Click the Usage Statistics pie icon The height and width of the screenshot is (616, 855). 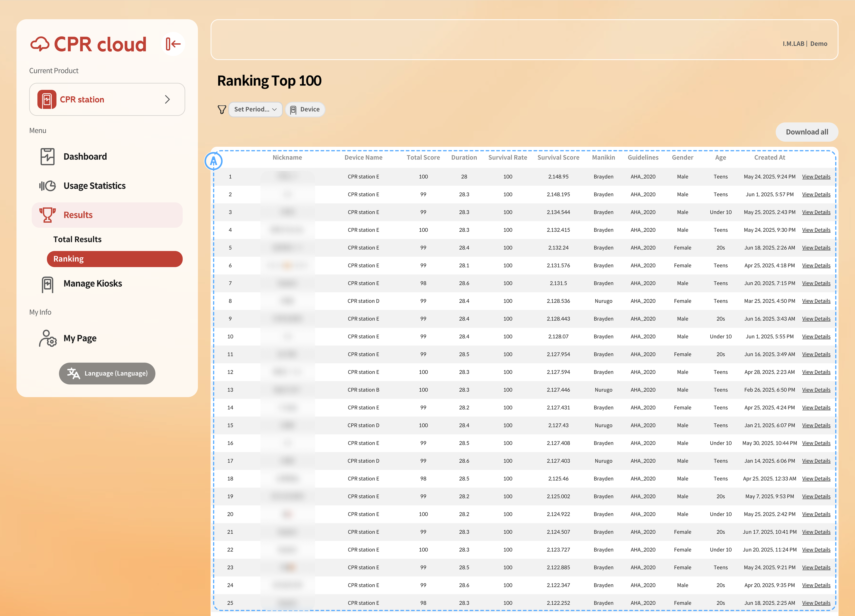coord(48,186)
